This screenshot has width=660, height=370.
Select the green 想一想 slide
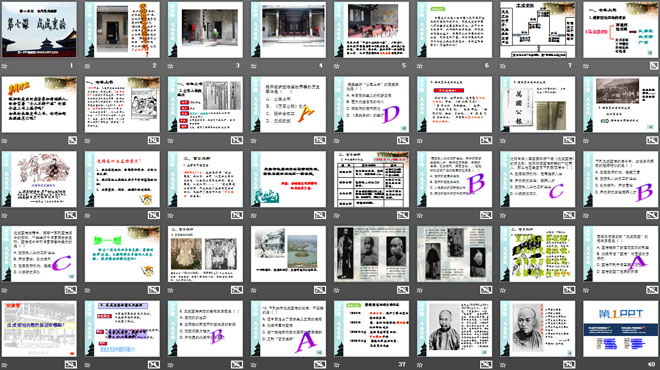pos(122,254)
